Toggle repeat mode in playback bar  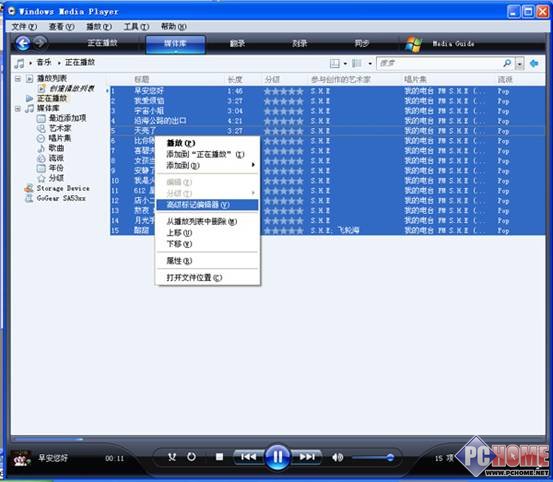click(192, 457)
